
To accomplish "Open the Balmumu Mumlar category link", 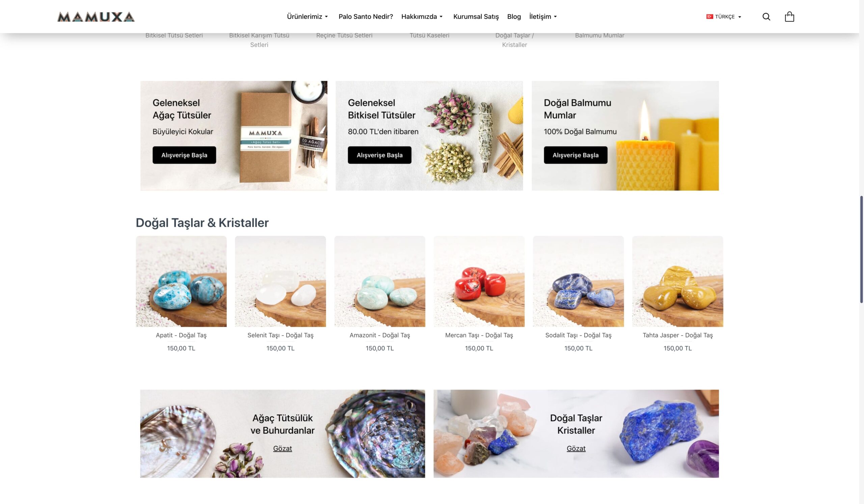I will click(599, 35).
